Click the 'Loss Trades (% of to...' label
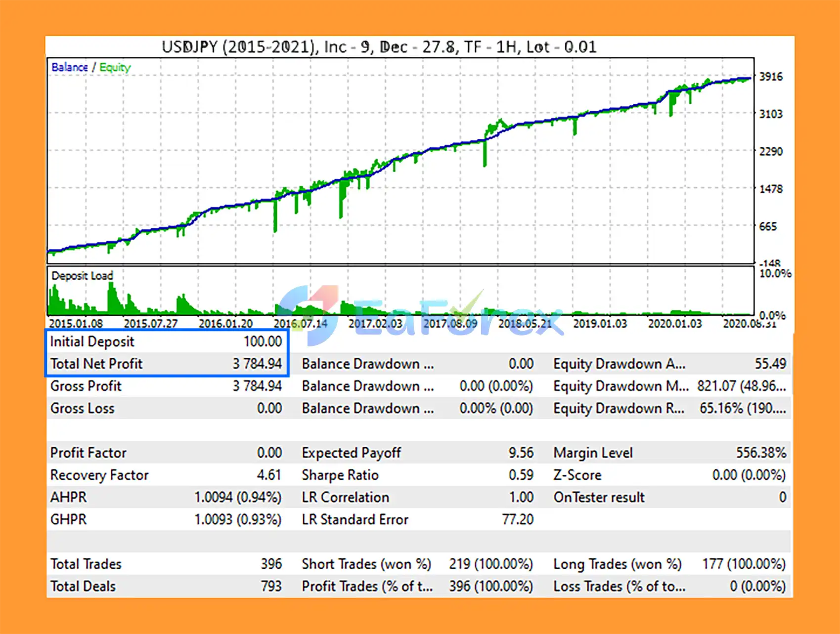 619,586
